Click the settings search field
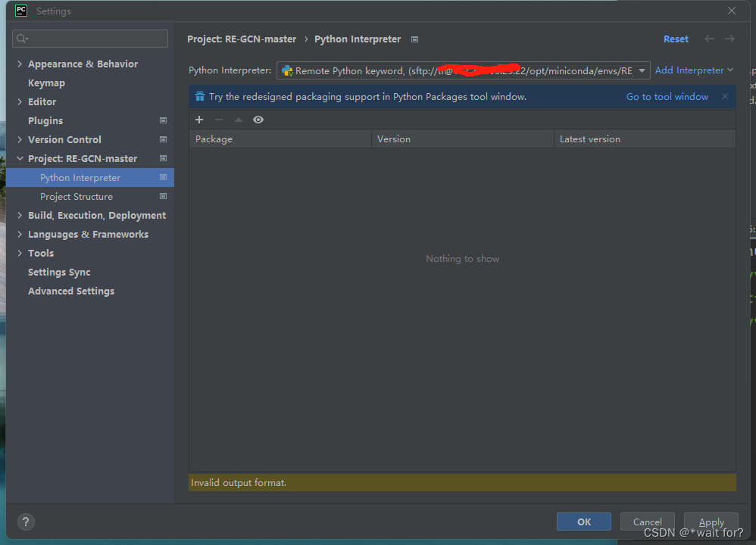 point(90,39)
